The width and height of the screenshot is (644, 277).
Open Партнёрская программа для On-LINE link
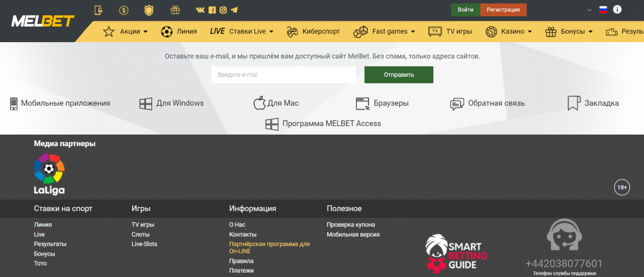pyautogui.click(x=269, y=247)
